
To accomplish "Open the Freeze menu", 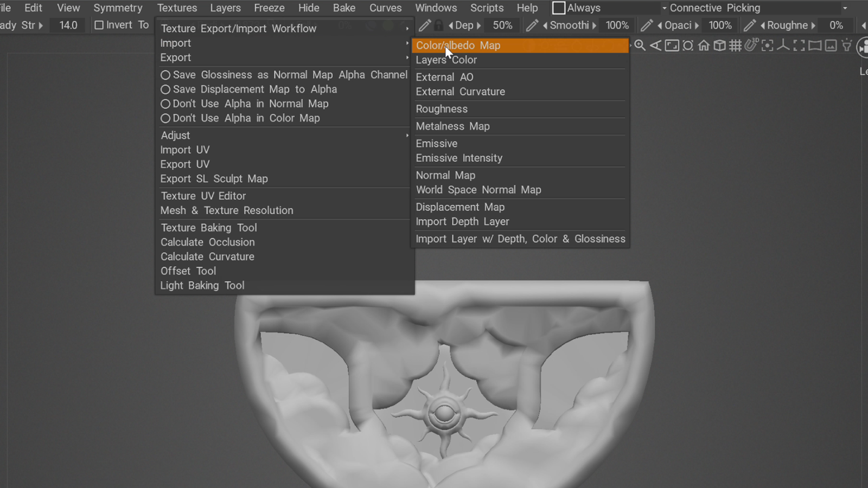I will (269, 8).
